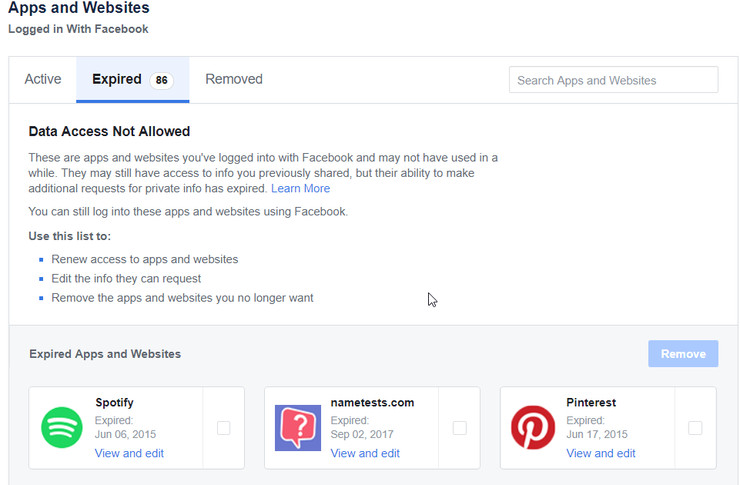Click the Spotify app name
The width and height of the screenshot is (740, 485).
pos(115,403)
